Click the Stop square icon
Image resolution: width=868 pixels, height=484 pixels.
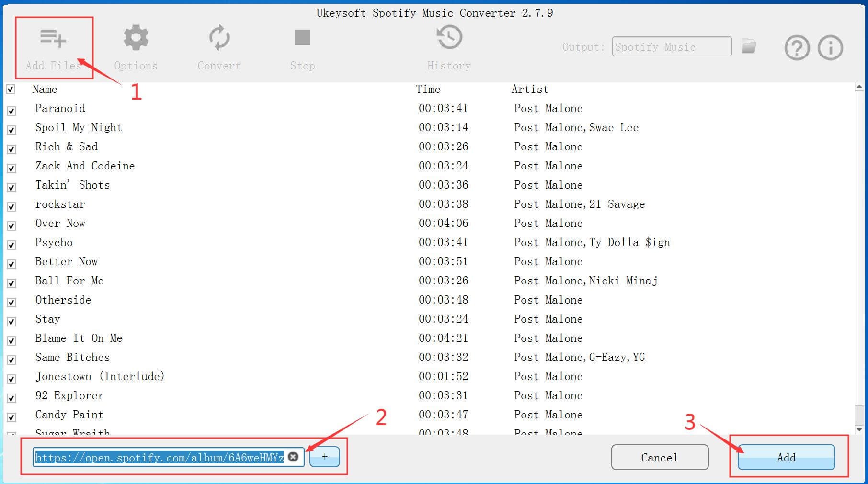coord(303,37)
